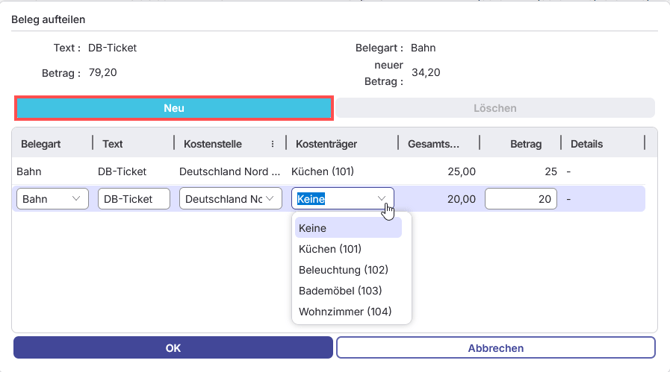Click the Gesamts... column header
The image size is (670, 372).
(x=433, y=144)
